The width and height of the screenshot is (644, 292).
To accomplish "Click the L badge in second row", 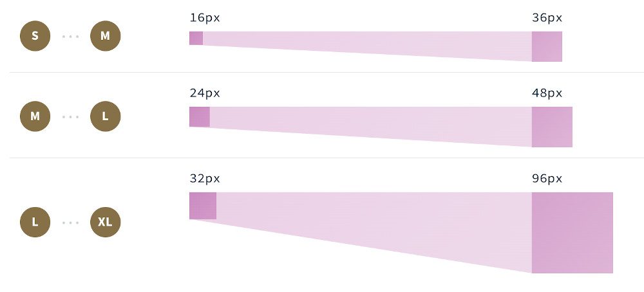I will (x=105, y=116).
